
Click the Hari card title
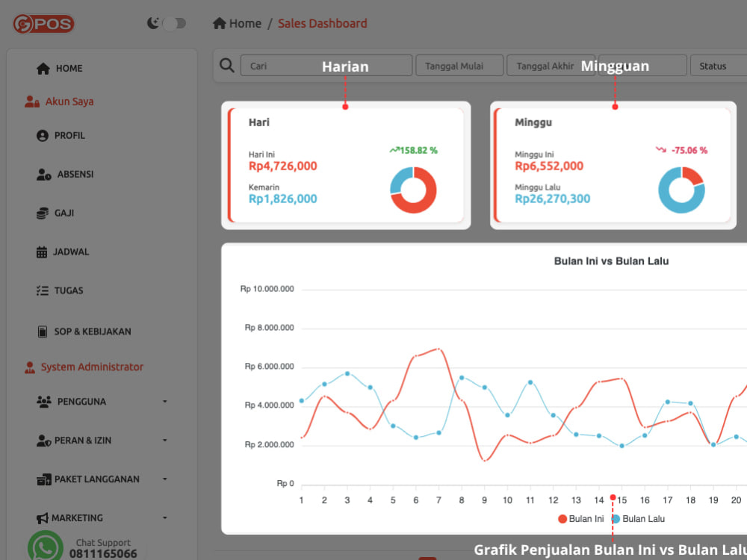pyautogui.click(x=258, y=122)
